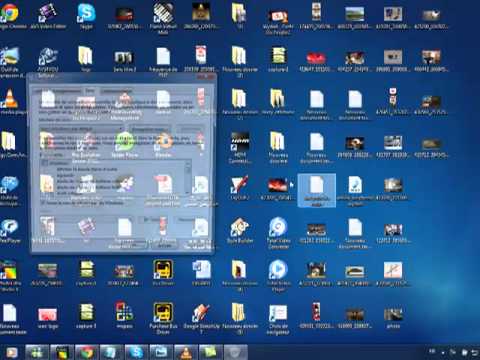Screen dimensions: 480x360
Task: Launch the AVS Video Editor shortcut
Action: coord(48,16)
